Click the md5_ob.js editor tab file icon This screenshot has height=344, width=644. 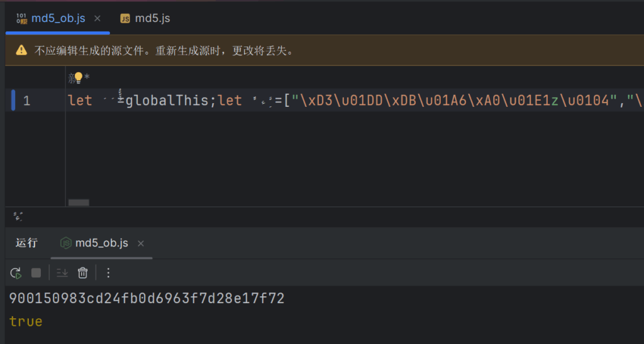[x=22, y=18]
